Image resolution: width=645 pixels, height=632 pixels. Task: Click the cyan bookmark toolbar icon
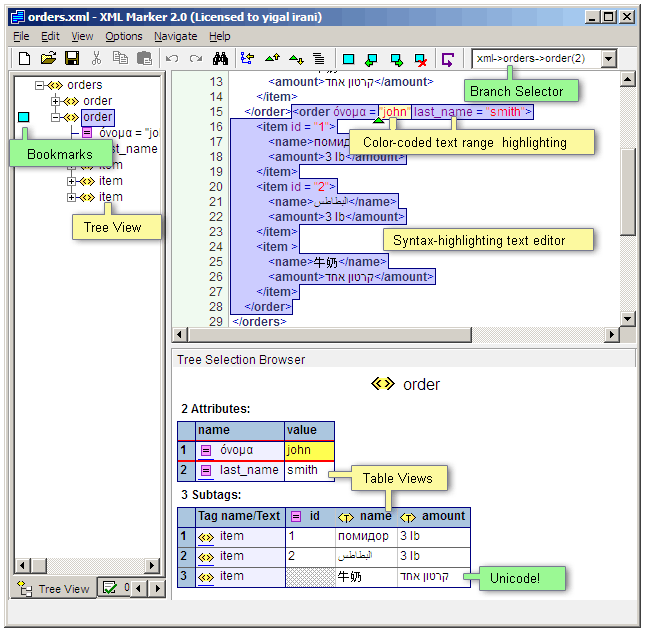coord(349,59)
